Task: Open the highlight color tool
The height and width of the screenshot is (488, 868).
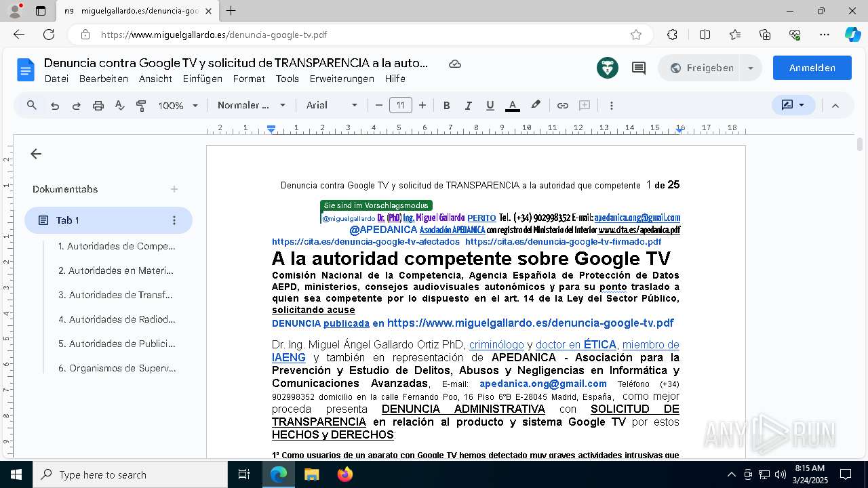Action: (536, 106)
